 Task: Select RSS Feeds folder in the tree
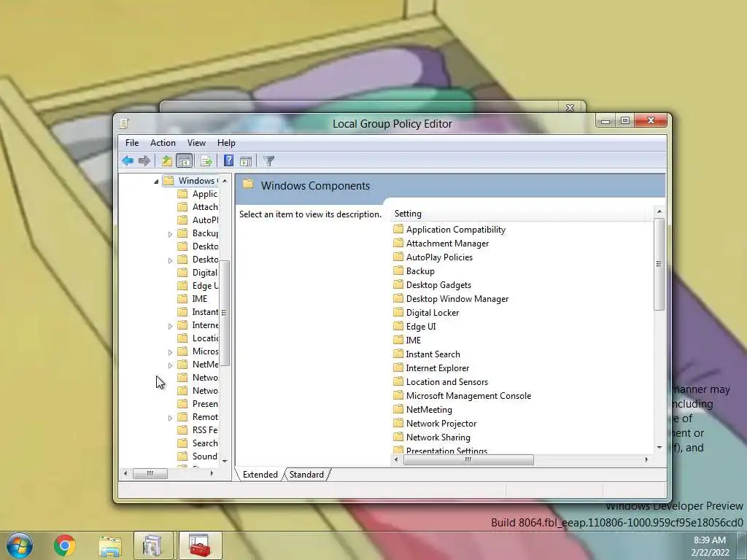point(198,429)
